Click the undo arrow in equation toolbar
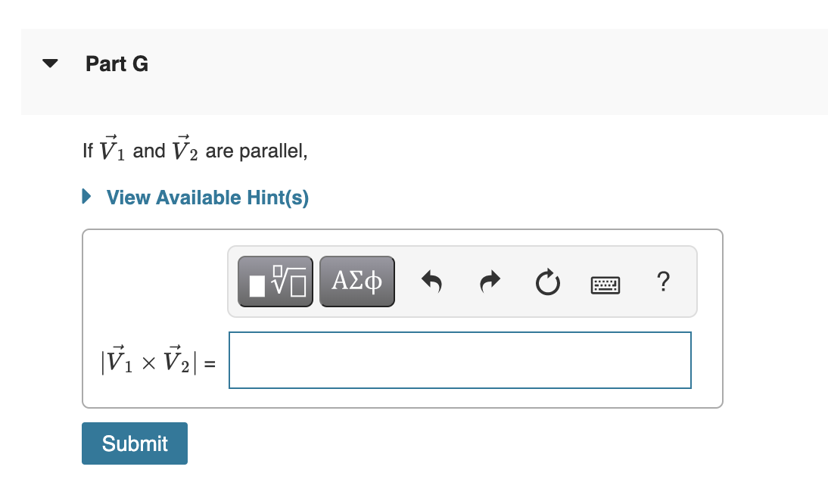This screenshot has height=504, width=828. point(432,281)
